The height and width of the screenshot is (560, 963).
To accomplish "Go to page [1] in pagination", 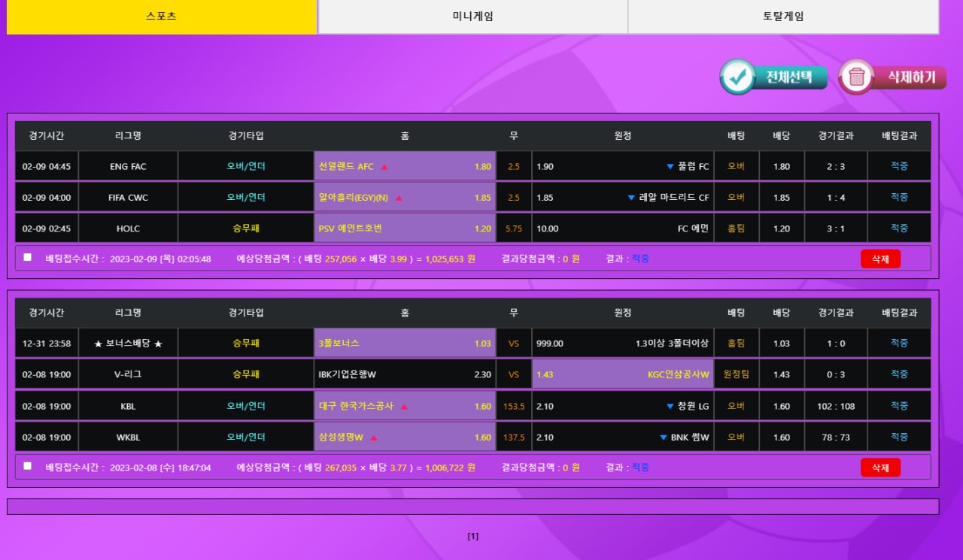I will [472, 536].
